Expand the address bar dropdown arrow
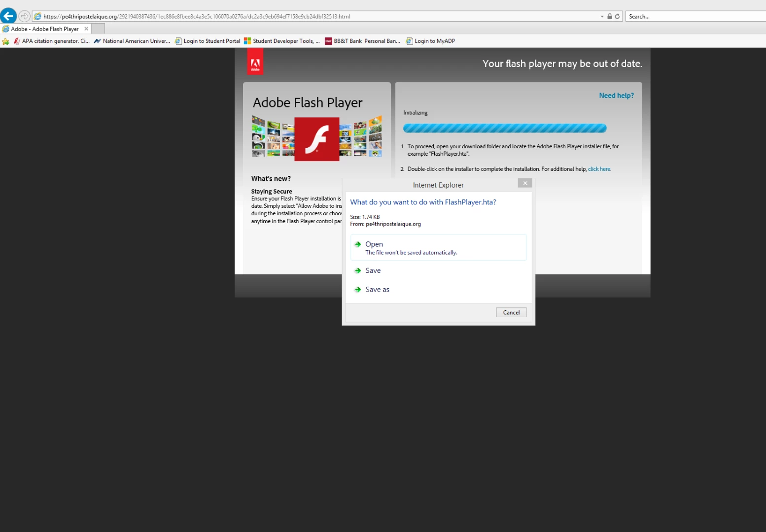Viewport: 766px width, 532px height. 602,16
